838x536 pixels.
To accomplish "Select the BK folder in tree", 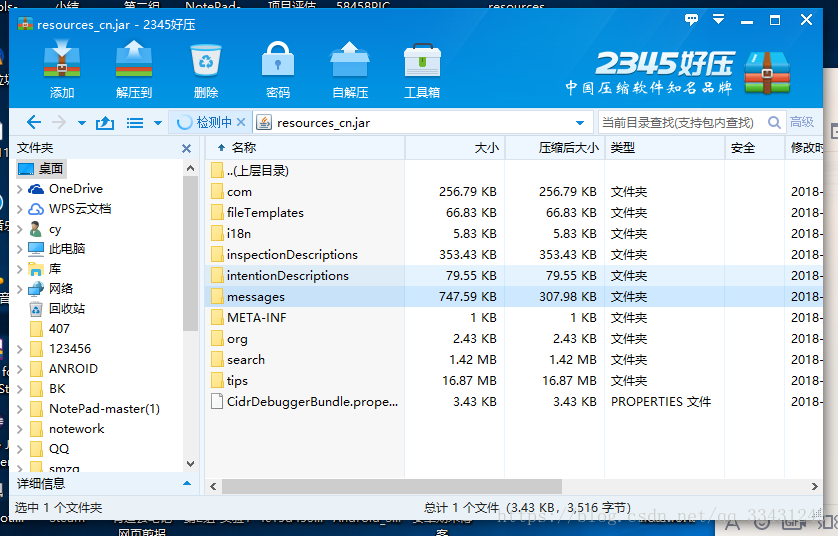I will [x=47, y=389].
